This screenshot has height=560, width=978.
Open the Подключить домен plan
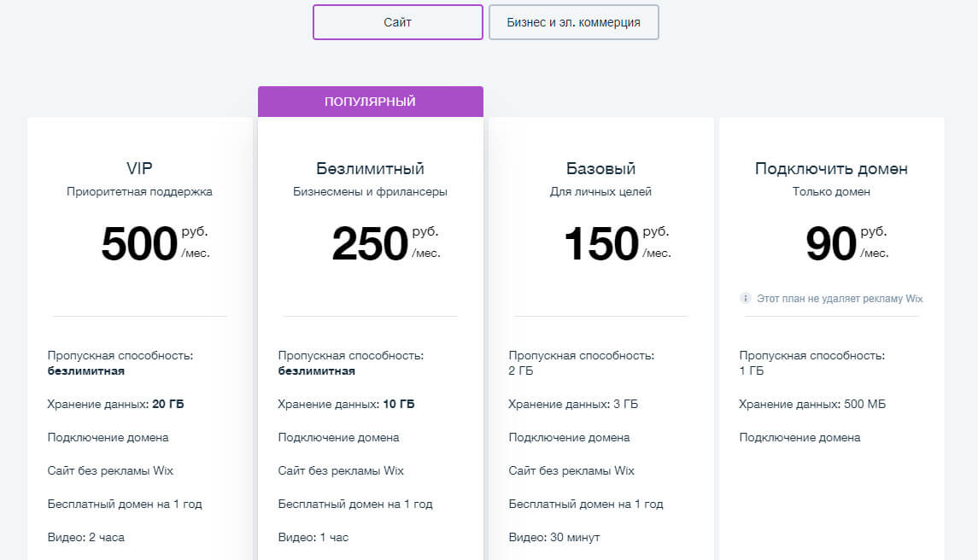point(830,168)
